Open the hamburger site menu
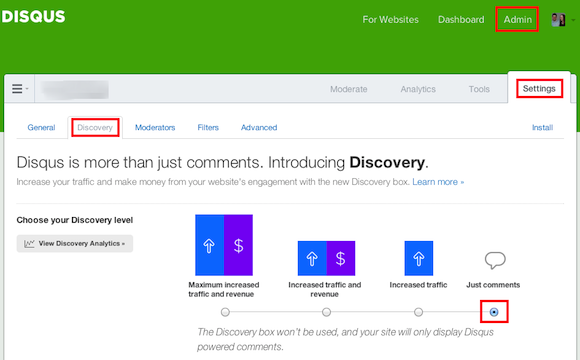The width and height of the screenshot is (580, 360). pyautogui.click(x=20, y=89)
